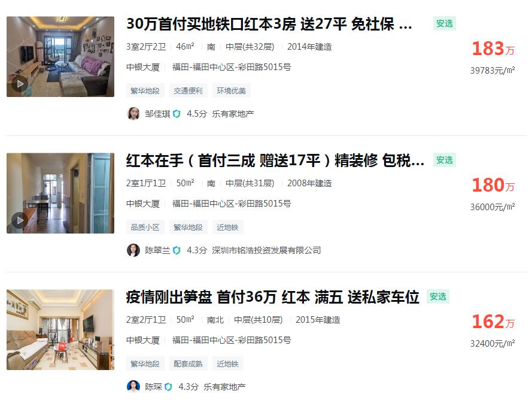532x400 pixels.
Task: Click agent name 陈琛
Action: point(153,387)
